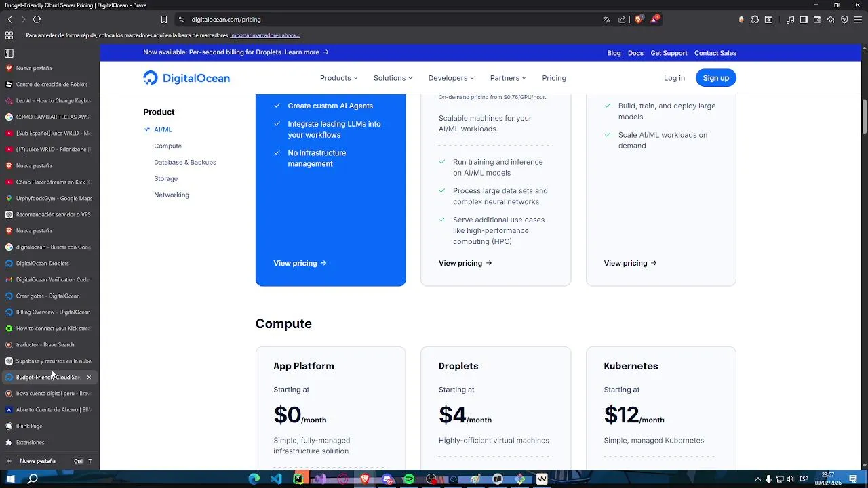868x488 pixels.
Task: Open the browser hamburger main menu
Action: [858, 20]
